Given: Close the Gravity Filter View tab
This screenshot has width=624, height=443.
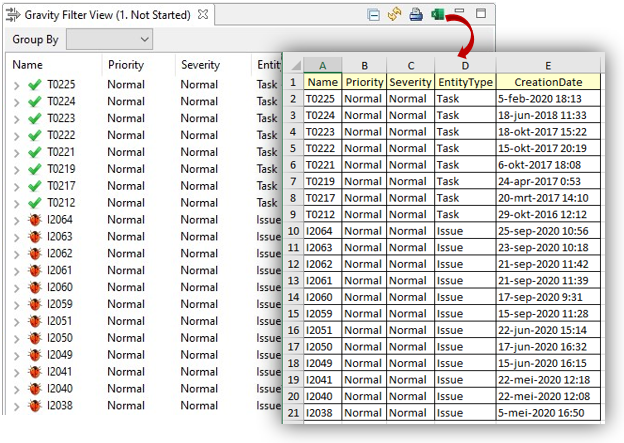Looking at the screenshot, I should coord(203,15).
